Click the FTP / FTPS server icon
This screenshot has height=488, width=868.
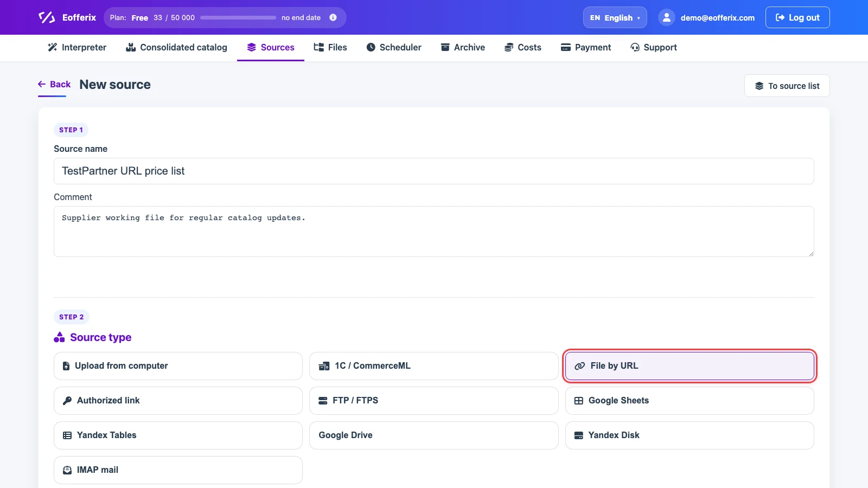tap(323, 401)
